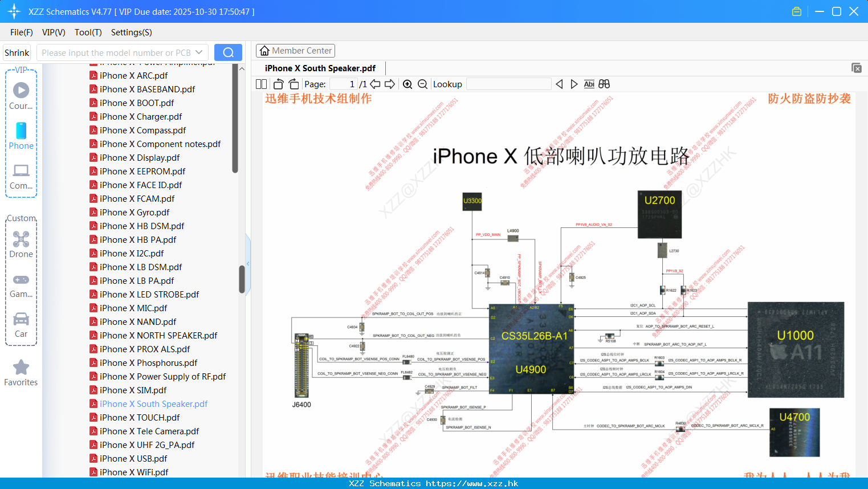Open iPhone X Component notes.pdf
Screen dimensions: 868x489
[160, 144]
